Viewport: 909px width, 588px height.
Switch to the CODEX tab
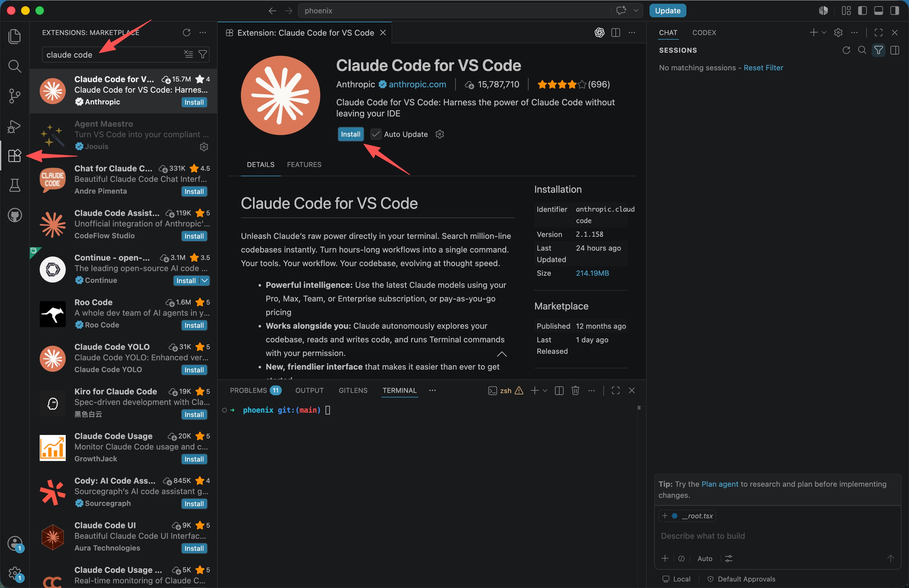coord(704,33)
